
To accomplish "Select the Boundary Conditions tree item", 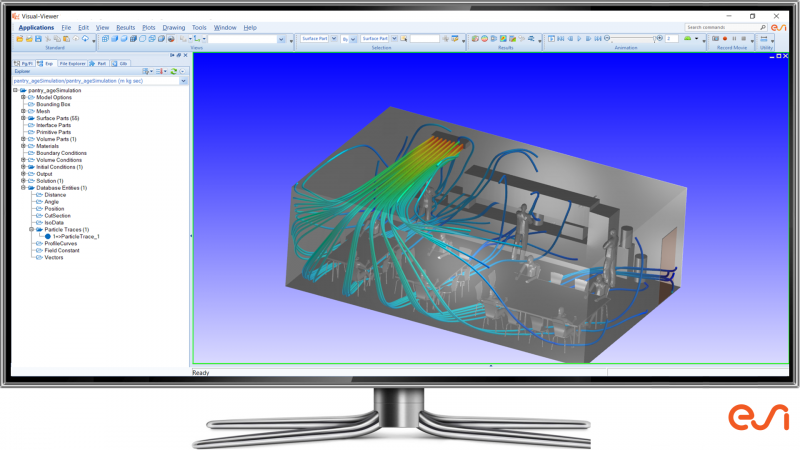I will click(x=61, y=153).
